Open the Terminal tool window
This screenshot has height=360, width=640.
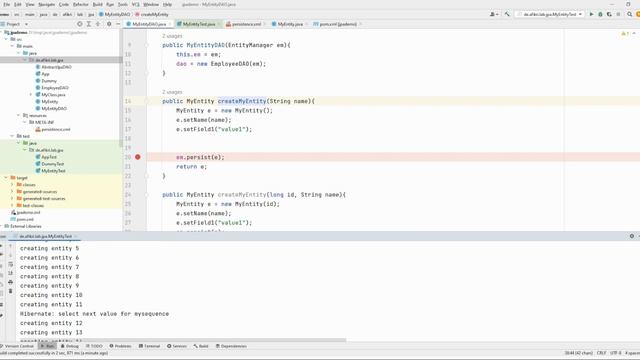pos(149,346)
